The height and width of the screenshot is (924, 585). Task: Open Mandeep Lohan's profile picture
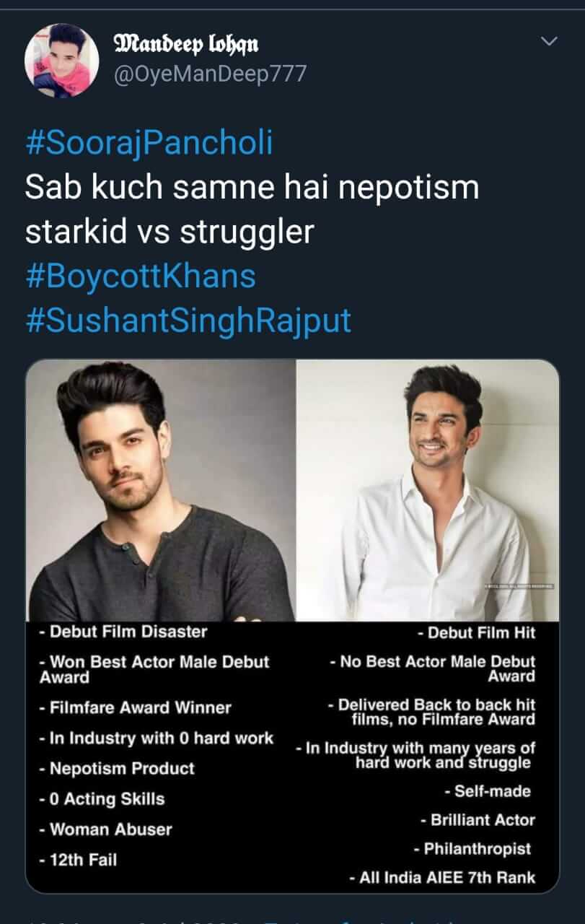pyautogui.click(x=61, y=60)
